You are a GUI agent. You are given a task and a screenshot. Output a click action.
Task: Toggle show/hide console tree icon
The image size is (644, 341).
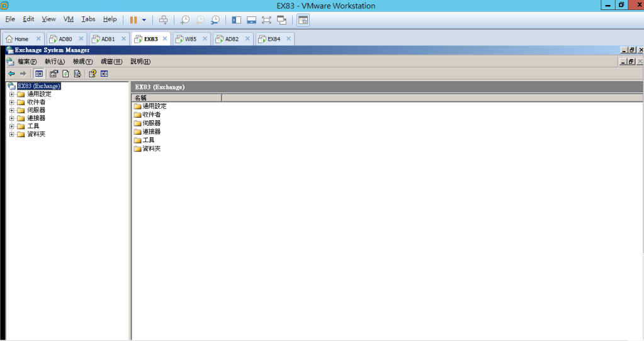38,74
